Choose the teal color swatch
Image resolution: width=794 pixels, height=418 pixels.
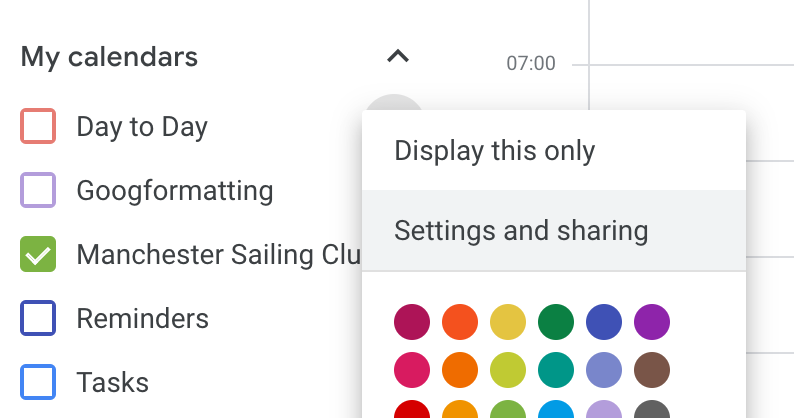(x=556, y=370)
